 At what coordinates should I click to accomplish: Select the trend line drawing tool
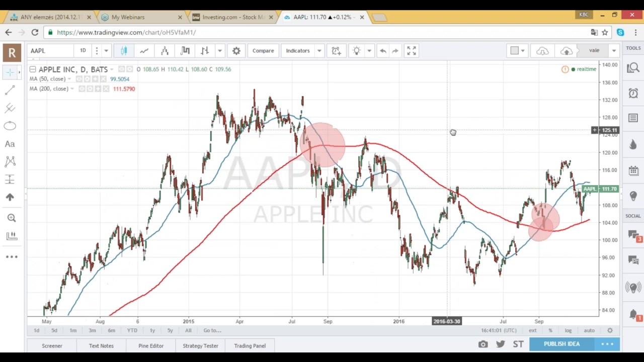[10, 90]
